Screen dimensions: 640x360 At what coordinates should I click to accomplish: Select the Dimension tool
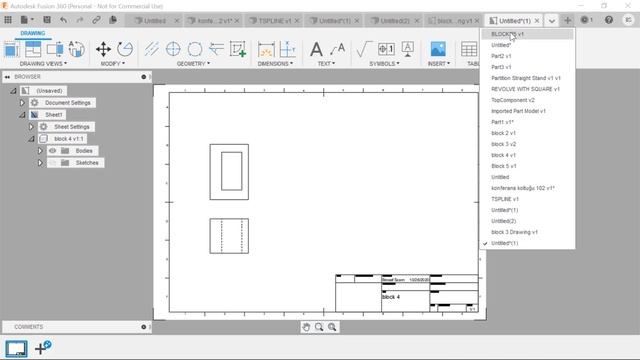click(266, 50)
